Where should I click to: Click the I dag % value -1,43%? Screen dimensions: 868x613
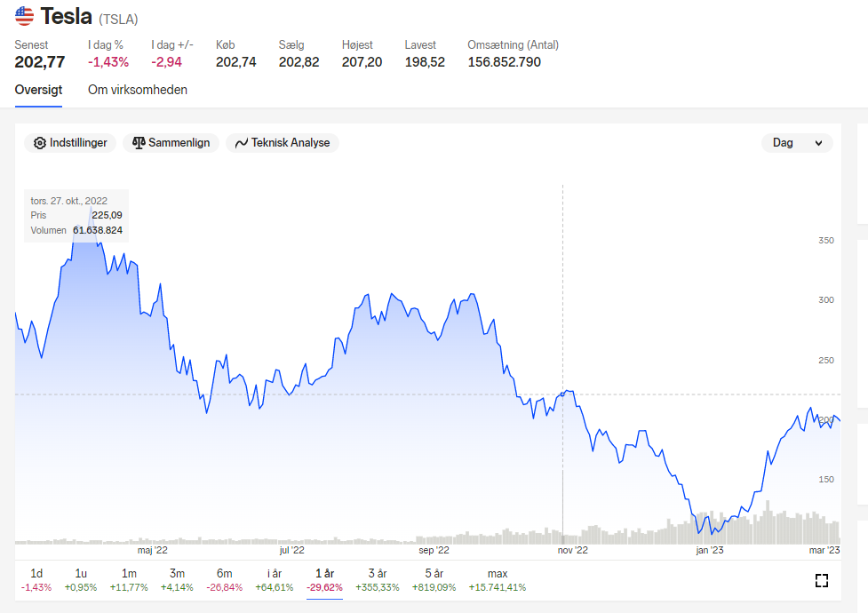108,62
